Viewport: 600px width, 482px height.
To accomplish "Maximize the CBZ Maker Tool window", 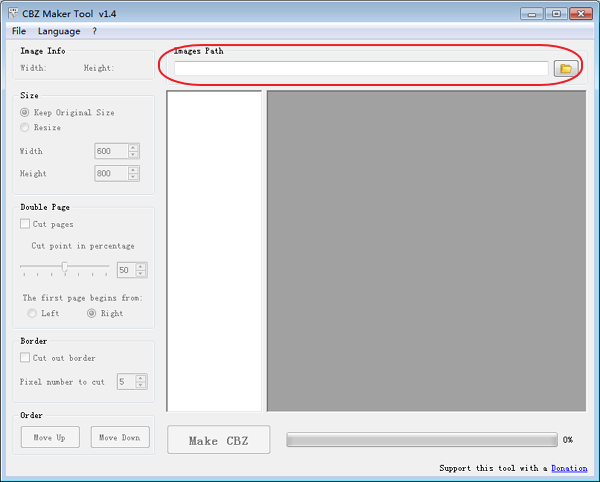I will click(556, 14).
